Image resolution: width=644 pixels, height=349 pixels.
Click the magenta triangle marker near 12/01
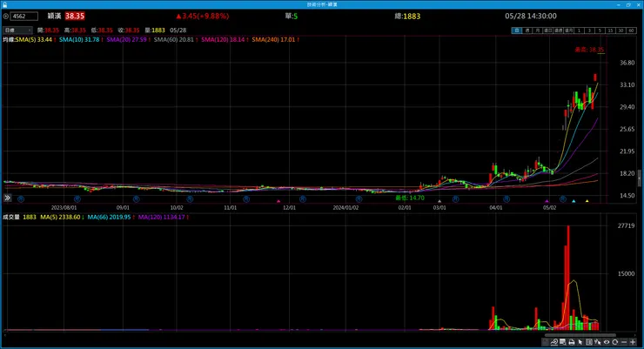tap(278, 201)
